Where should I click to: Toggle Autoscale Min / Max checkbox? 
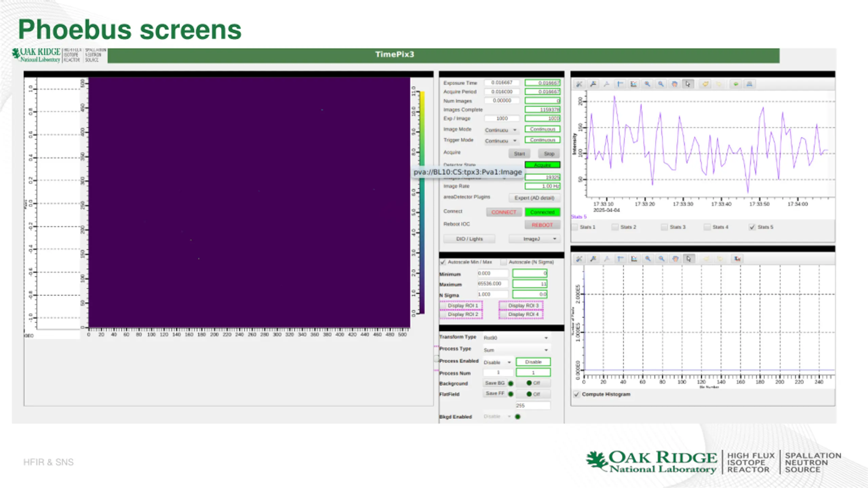coord(443,262)
